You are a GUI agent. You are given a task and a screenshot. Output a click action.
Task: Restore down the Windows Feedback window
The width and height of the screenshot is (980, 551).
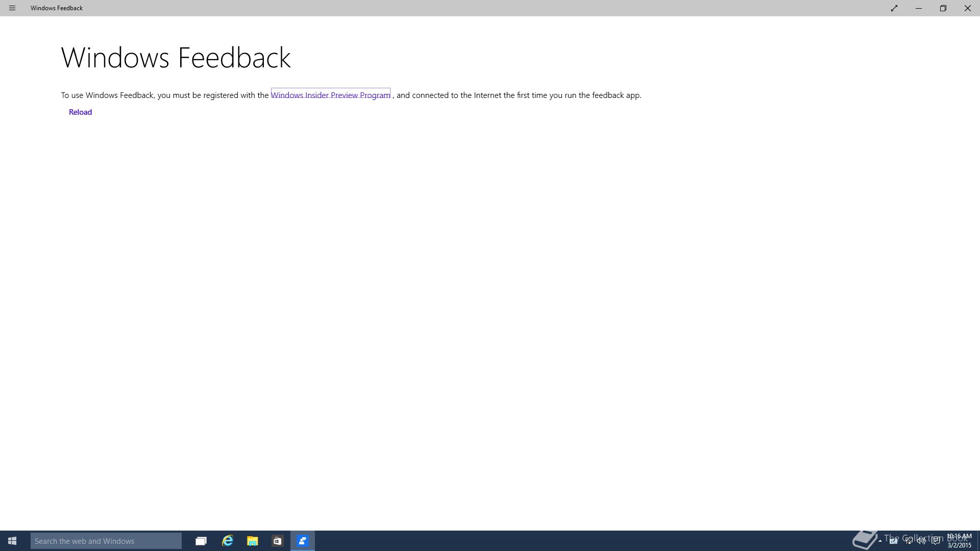(943, 8)
